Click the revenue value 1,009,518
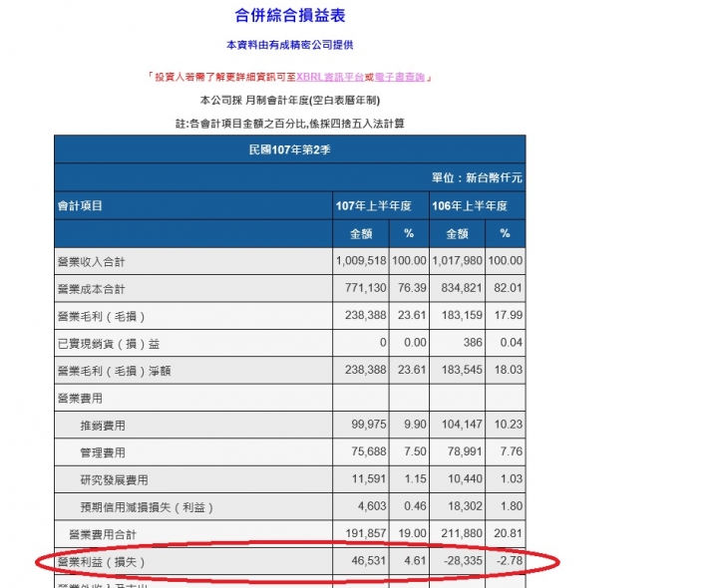This screenshot has width=718, height=588. [x=361, y=261]
